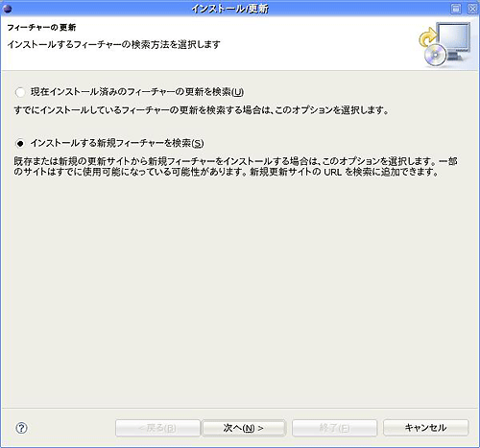Click the フィーチャーの更新 heading text
Image resolution: width=480 pixels, height=448 pixels.
click(x=41, y=28)
